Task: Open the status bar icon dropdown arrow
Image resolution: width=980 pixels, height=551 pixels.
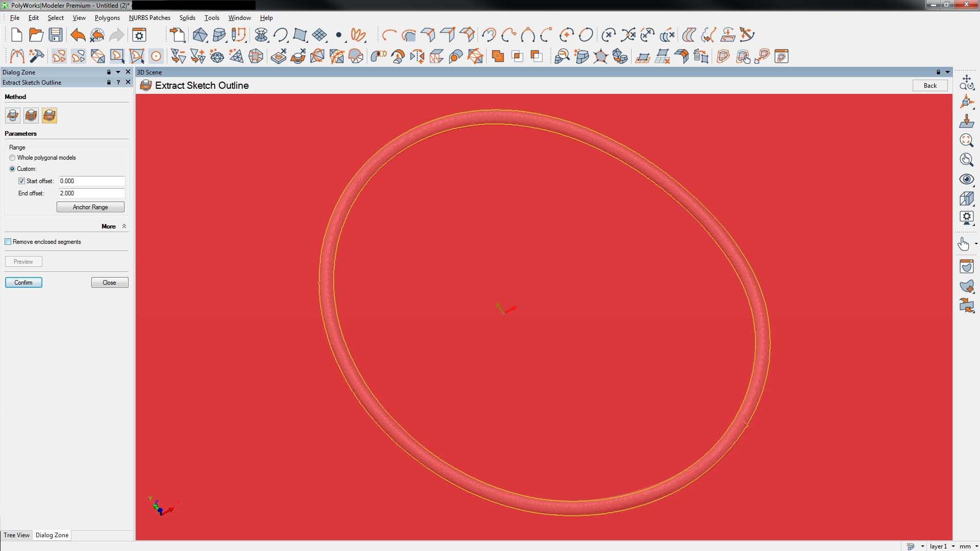Action: pyautogui.click(x=922, y=546)
